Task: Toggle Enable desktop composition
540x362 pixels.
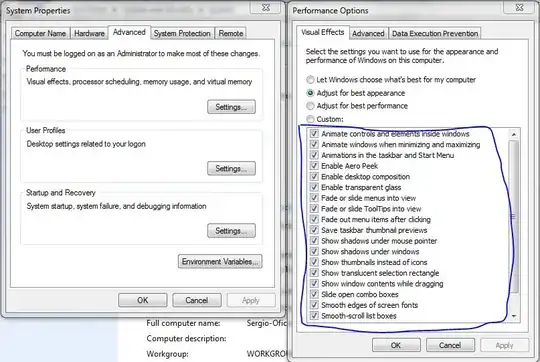Action: (314, 176)
